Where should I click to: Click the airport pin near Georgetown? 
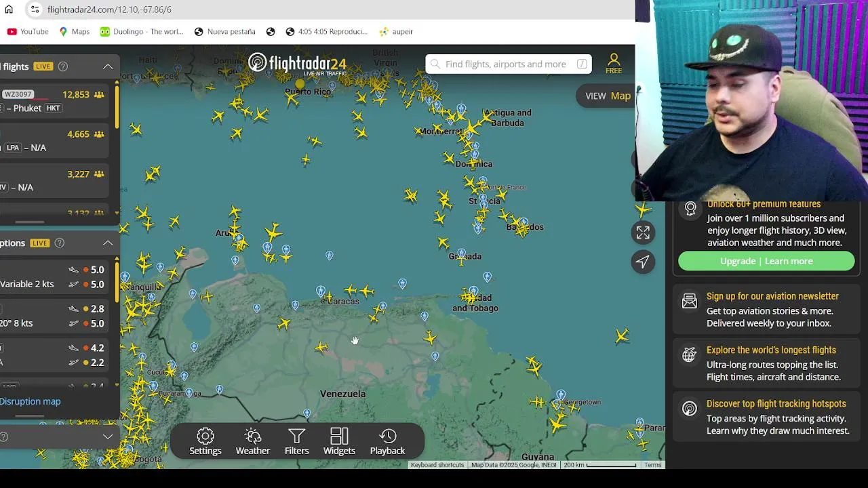561,394
